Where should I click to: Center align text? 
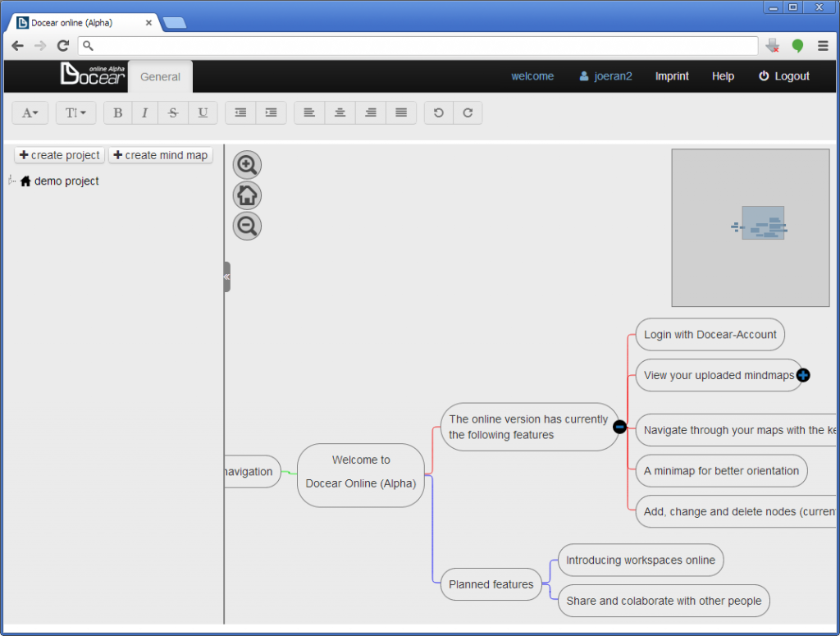click(340, 113)
